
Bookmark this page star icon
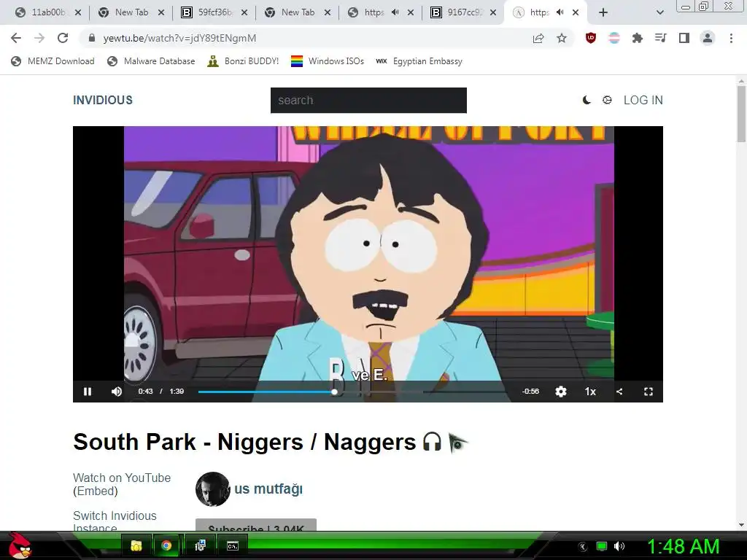coord(562,38)
